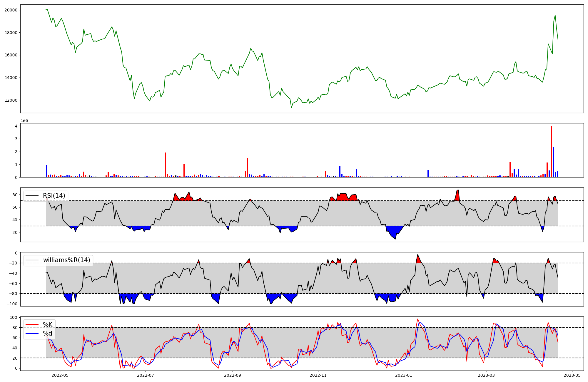
Task: Click the 20000 price axis label
Action: [11, 10]
